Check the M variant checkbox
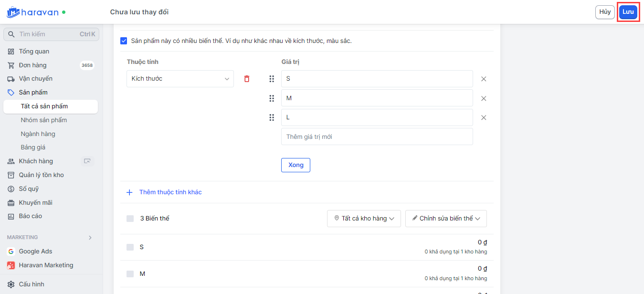The height and width of the screenshot is (294, 644). (x=130, y=274)
